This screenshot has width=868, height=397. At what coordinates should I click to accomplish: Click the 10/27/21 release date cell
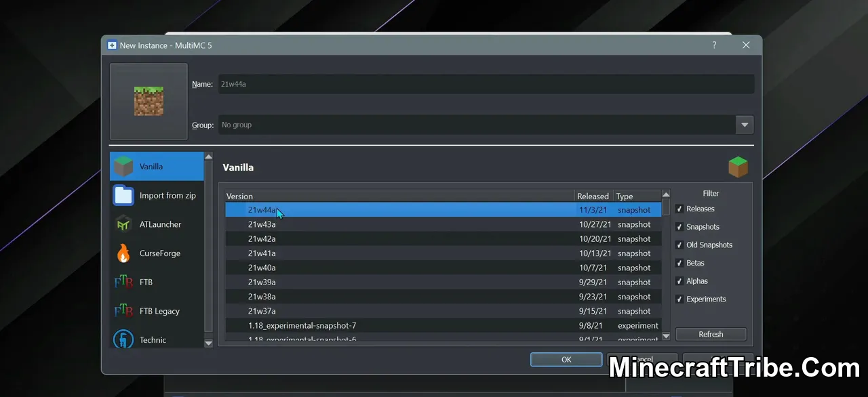595,224
